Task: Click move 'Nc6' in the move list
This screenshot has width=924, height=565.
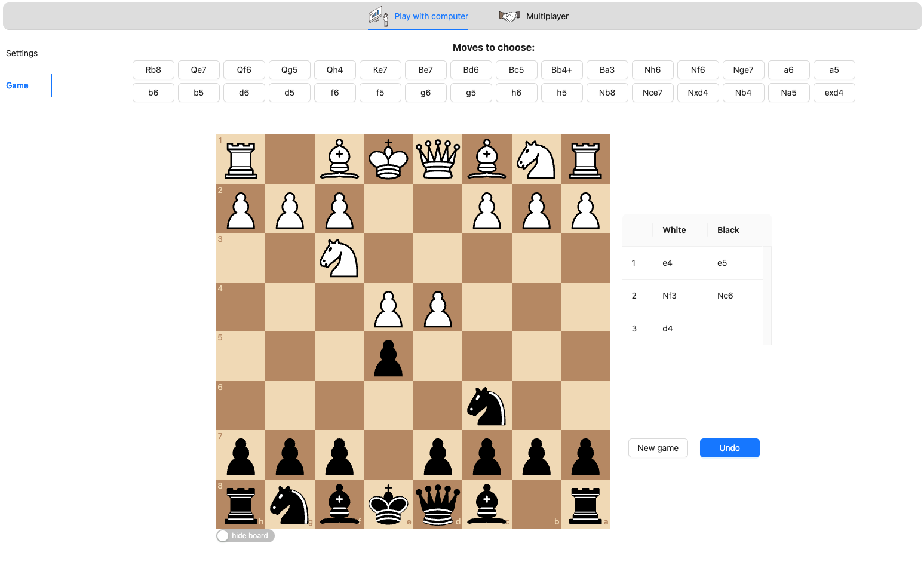Action: (725, 296)
